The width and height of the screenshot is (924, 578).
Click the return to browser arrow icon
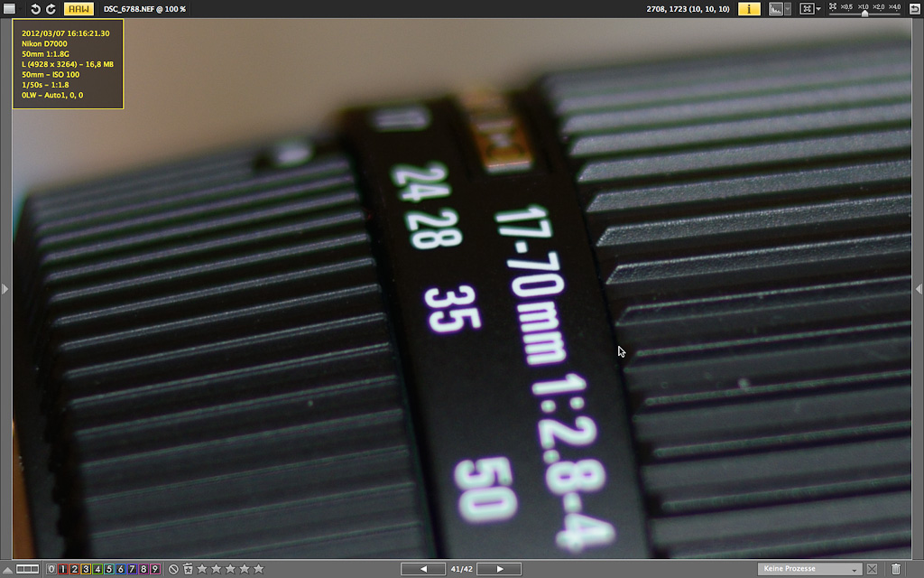[914, 9]
